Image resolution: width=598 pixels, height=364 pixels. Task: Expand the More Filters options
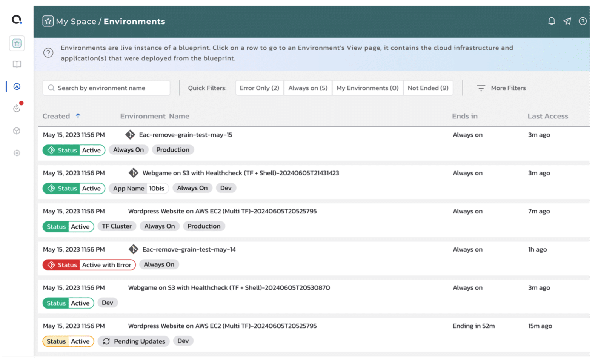coord(501,88)
